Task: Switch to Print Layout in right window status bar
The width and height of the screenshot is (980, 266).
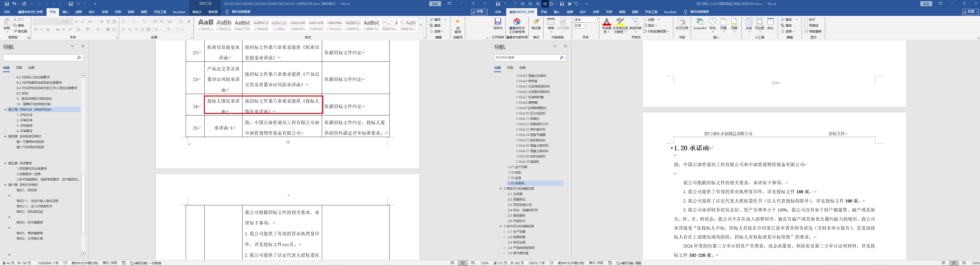Action: 954,263
